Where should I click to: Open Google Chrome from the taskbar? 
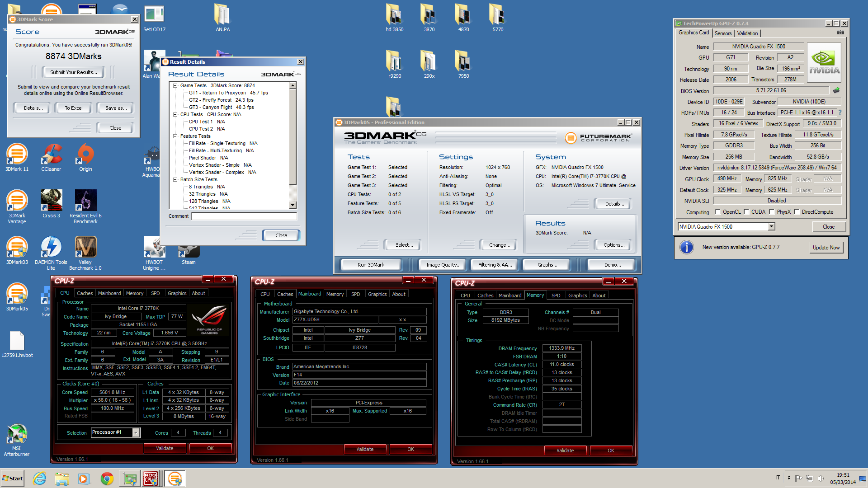107,479
